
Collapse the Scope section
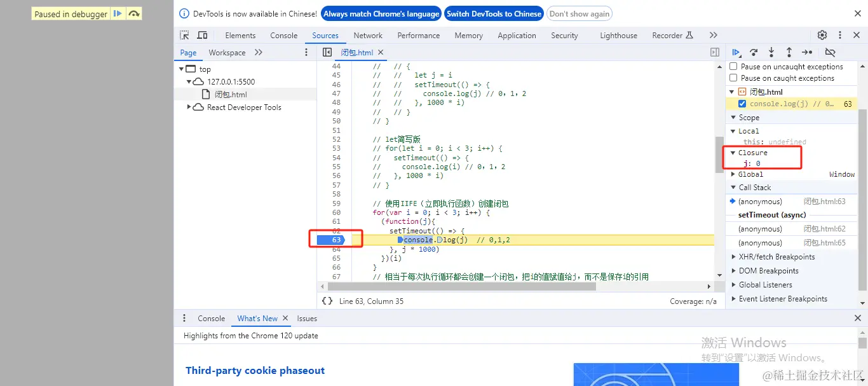coord(732,118)
